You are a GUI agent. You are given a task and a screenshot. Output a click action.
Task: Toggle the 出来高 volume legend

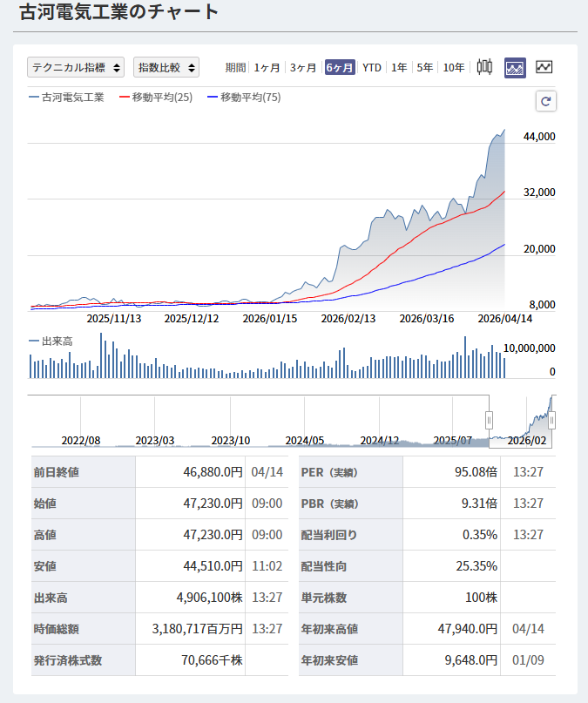coord(51,341)
